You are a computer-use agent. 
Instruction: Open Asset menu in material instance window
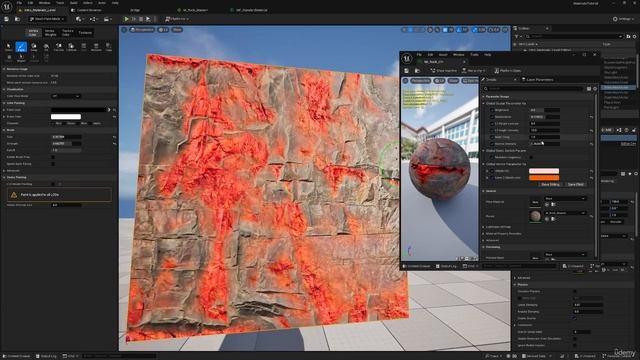[x=443, y=55]
